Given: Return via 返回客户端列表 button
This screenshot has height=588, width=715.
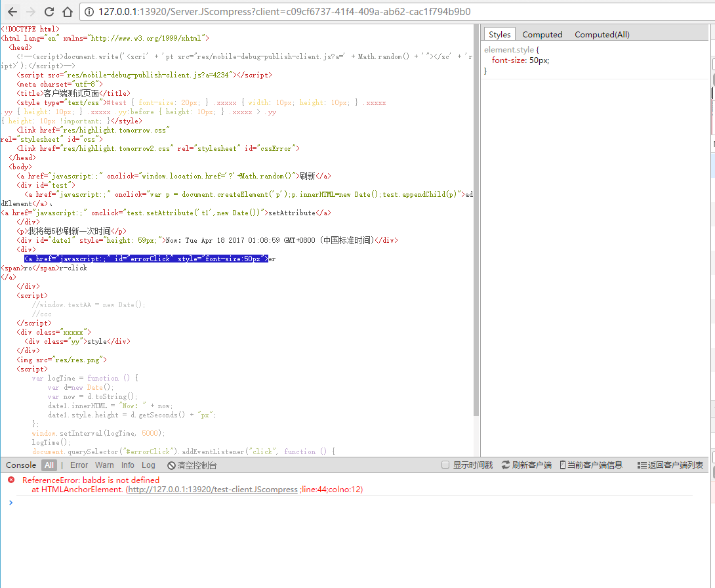Looking at the screenshot, I should tap(670, 465).
